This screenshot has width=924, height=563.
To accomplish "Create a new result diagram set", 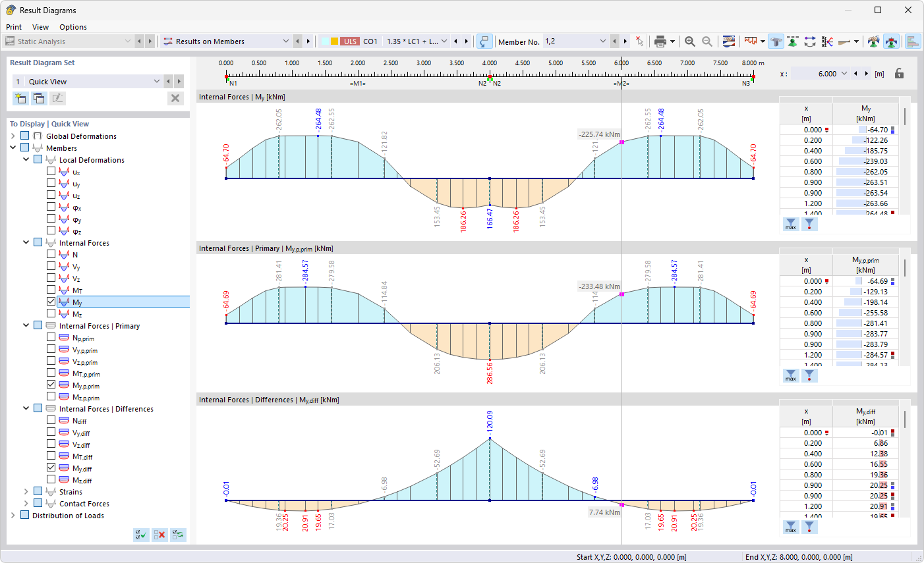I will pyautogui.click(x=20, y=97).
